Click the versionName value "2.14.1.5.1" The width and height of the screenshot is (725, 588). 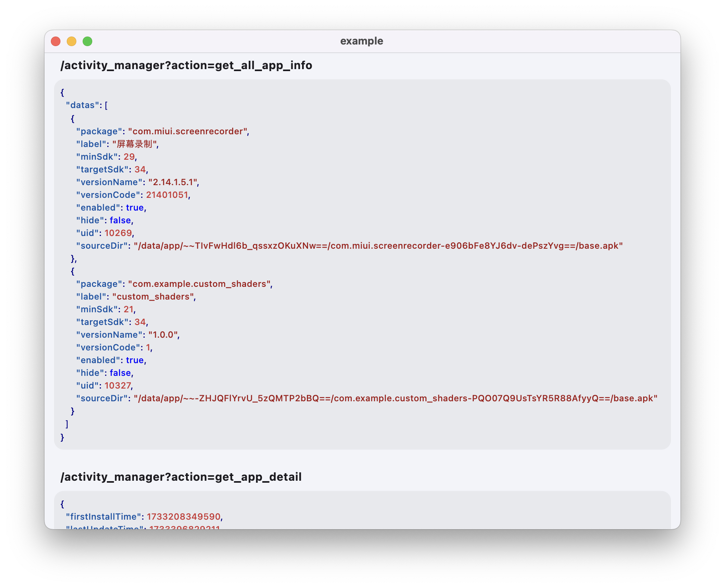point(173,182)
